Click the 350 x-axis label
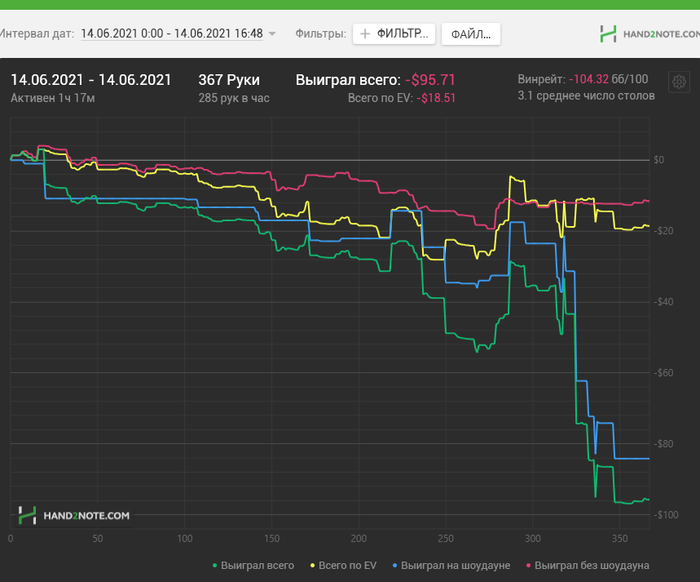Image resolution: width=700 pixels, height=582 pixels. pos(620,539)
